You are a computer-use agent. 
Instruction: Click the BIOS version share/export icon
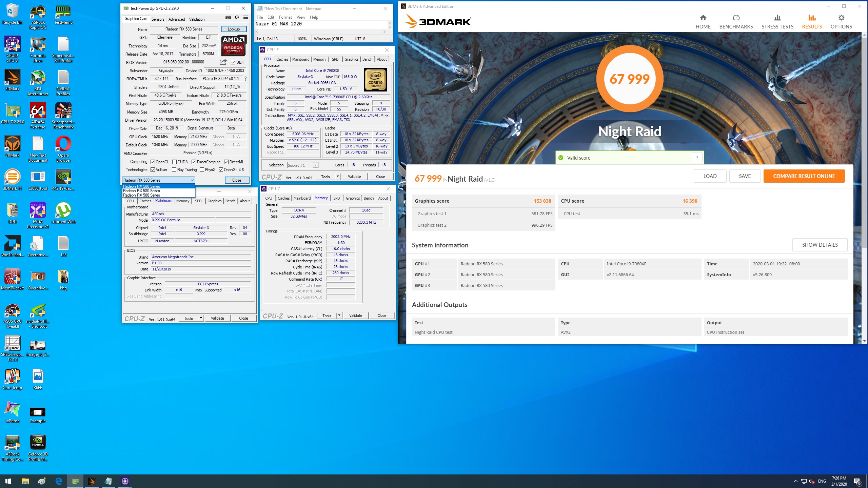click(x=223, y=62)
